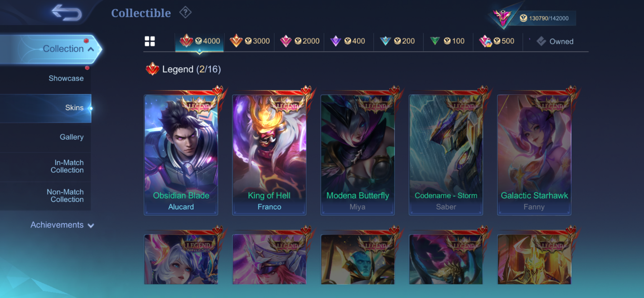The height and width of the screenshot is (298, 644).
Task: Choose the 2000 points gem filter
Action: tap(299, 41)
